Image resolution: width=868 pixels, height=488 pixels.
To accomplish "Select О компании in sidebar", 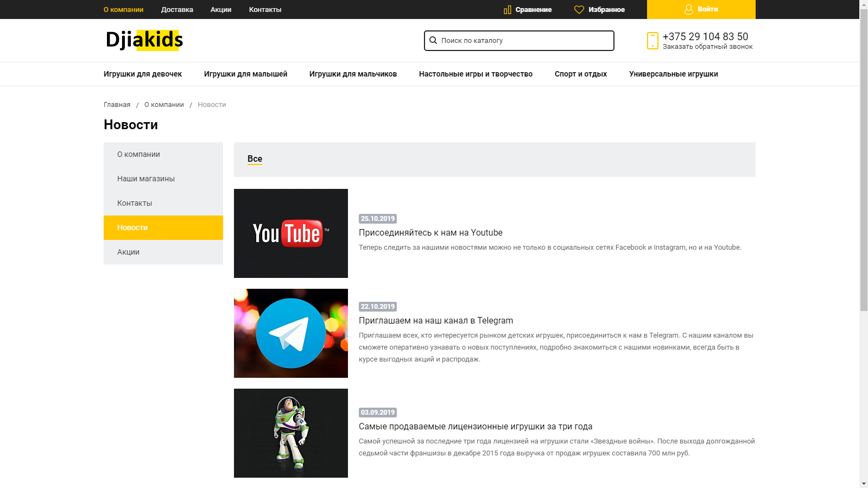I will point(163,154).
